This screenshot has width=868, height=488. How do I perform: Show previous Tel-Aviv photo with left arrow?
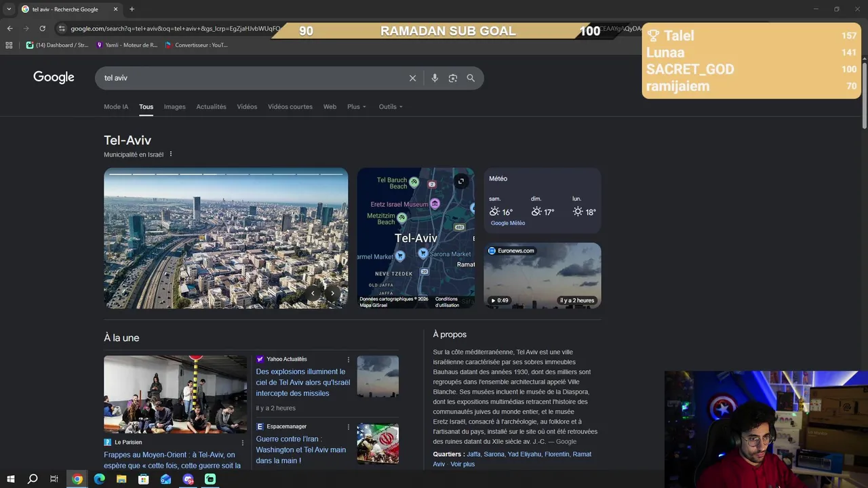tap(313, 293)
